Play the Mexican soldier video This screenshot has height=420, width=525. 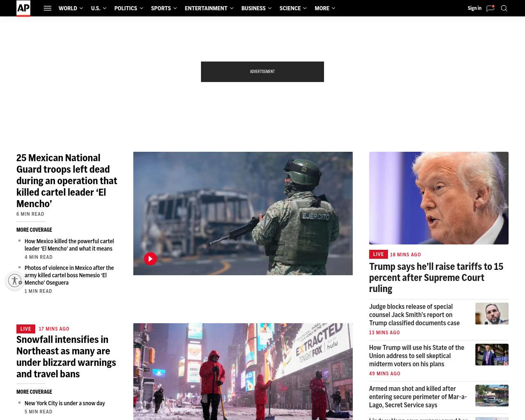pyautogui.click(x=151, y=259)
